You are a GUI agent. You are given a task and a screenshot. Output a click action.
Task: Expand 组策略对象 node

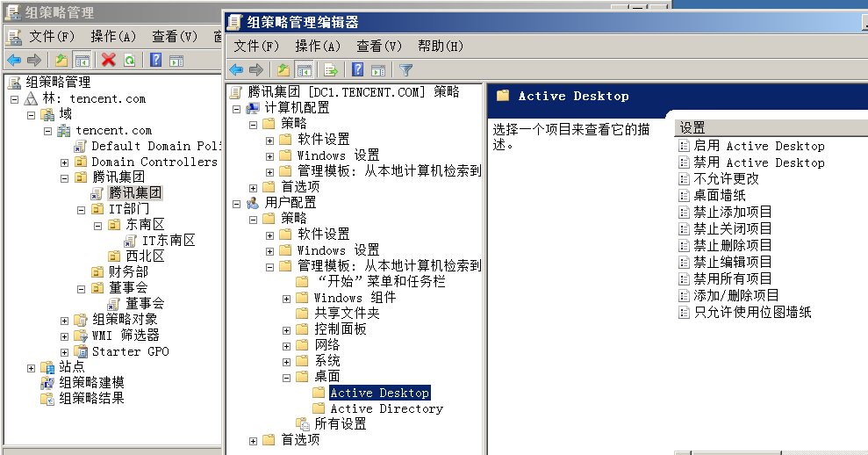pyautogui.click(x=64, y=321)
